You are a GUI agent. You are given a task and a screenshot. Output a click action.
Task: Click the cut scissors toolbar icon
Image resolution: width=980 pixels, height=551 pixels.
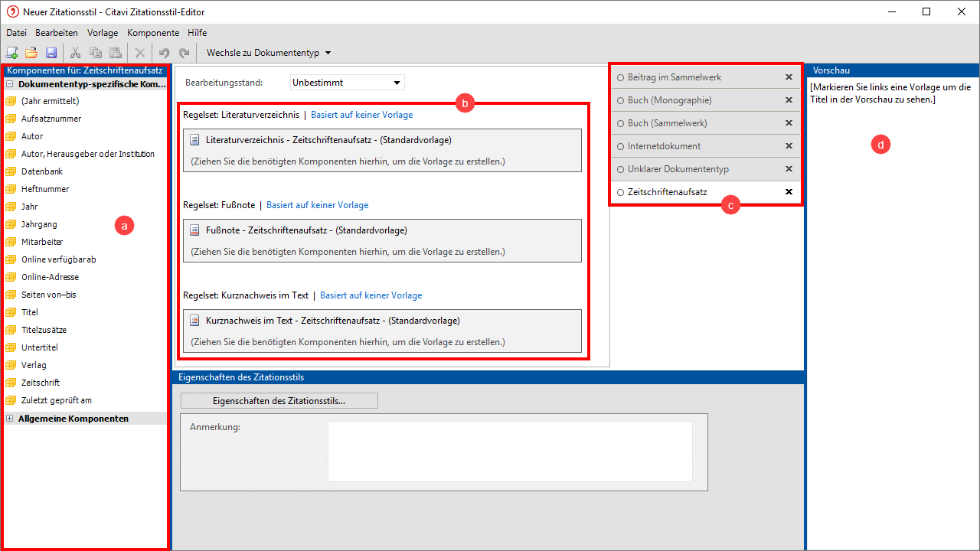click(x=75, y=53)
